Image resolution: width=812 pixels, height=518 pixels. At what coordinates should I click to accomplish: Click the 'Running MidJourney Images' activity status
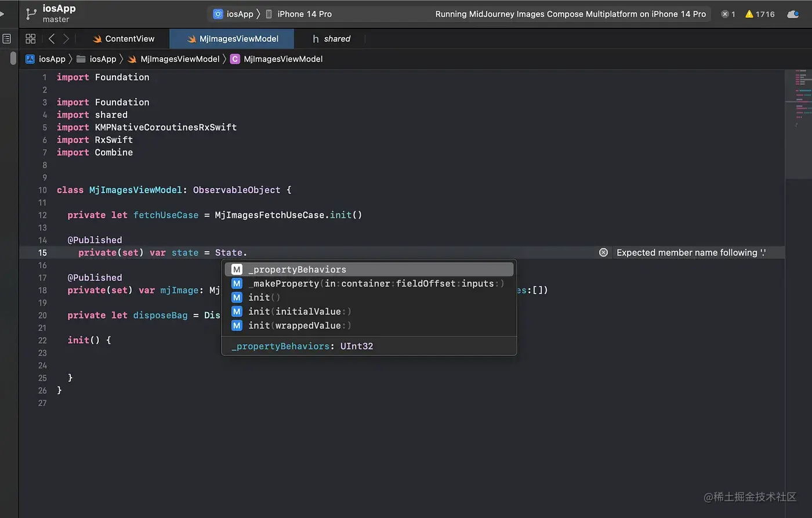click(x=571, y=14)
